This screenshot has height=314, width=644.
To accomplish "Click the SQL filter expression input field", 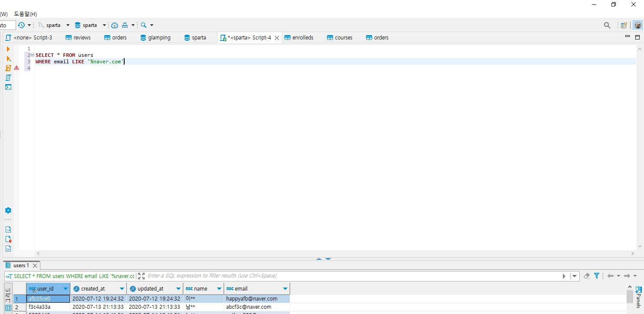I will pyautogui.click(x=353, y=276).
